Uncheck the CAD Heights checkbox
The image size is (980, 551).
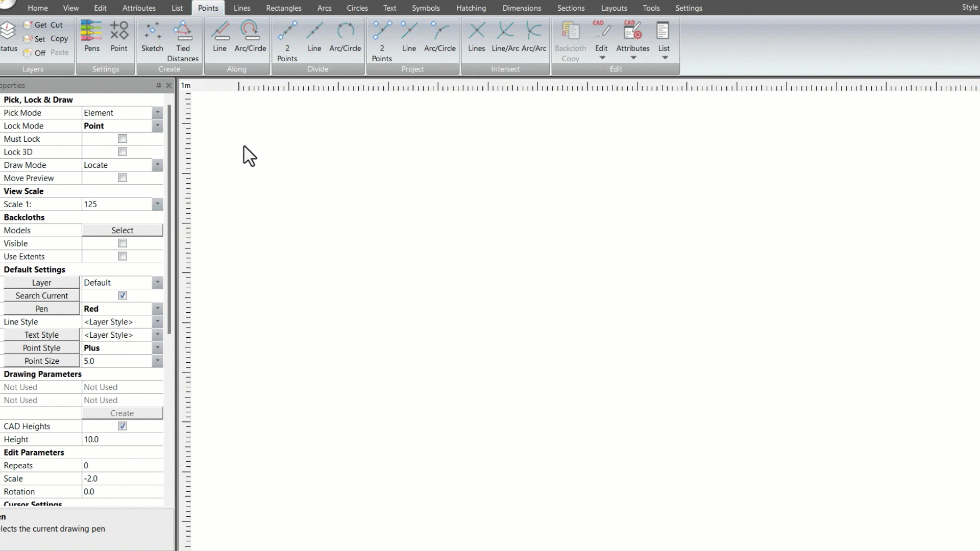pyautogui.click(x=122, y=426)
